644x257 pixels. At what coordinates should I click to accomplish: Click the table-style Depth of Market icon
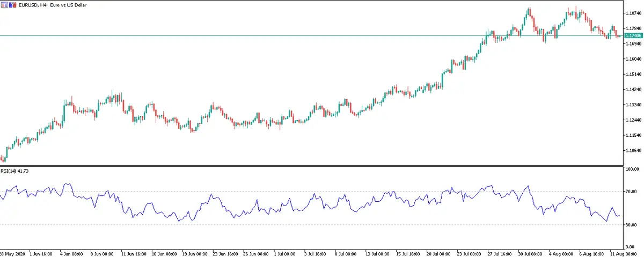[5, 5]
